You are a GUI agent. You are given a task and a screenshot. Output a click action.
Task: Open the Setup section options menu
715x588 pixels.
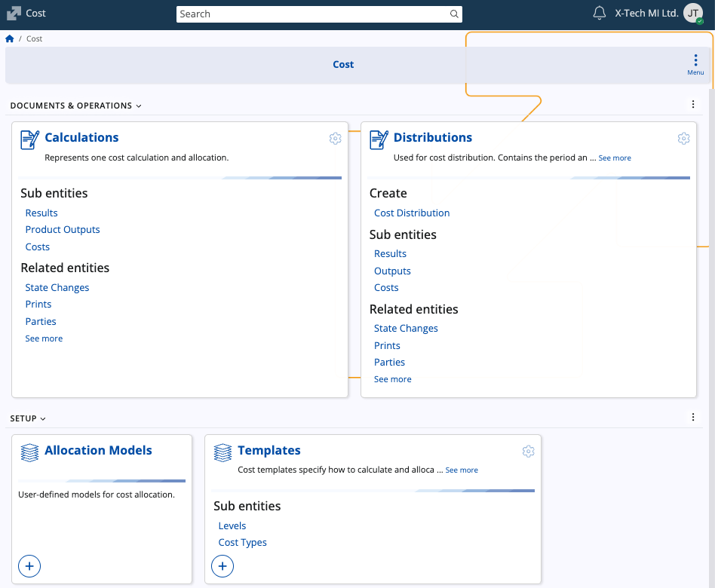tap(693, 417)
